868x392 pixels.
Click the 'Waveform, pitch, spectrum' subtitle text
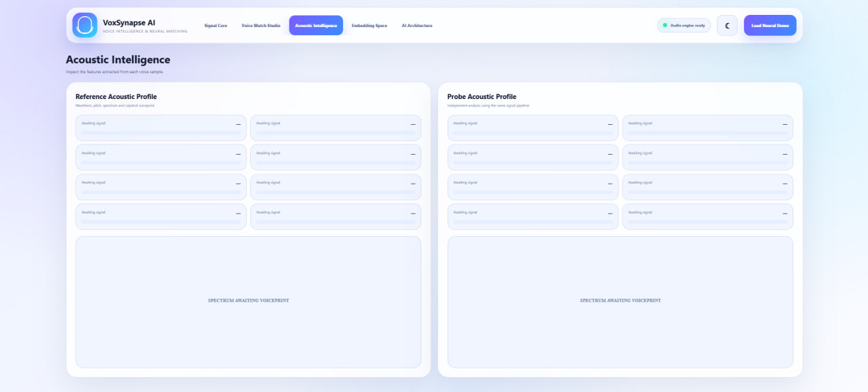tap(115, 105)
